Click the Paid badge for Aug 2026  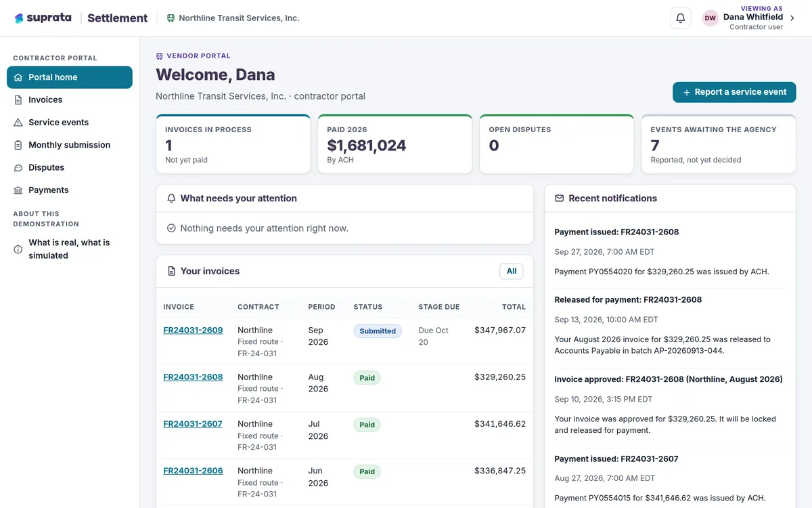pos(367,378)
